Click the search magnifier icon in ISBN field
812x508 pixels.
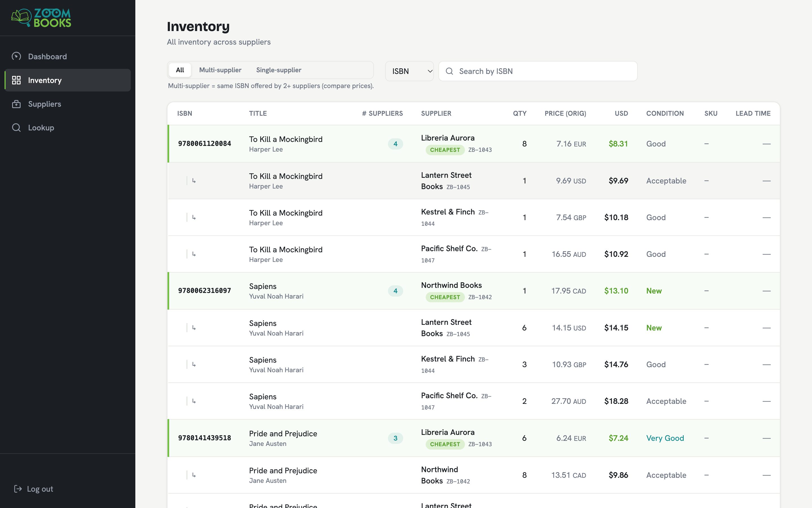pyautogui.click(x=449, y=71)
